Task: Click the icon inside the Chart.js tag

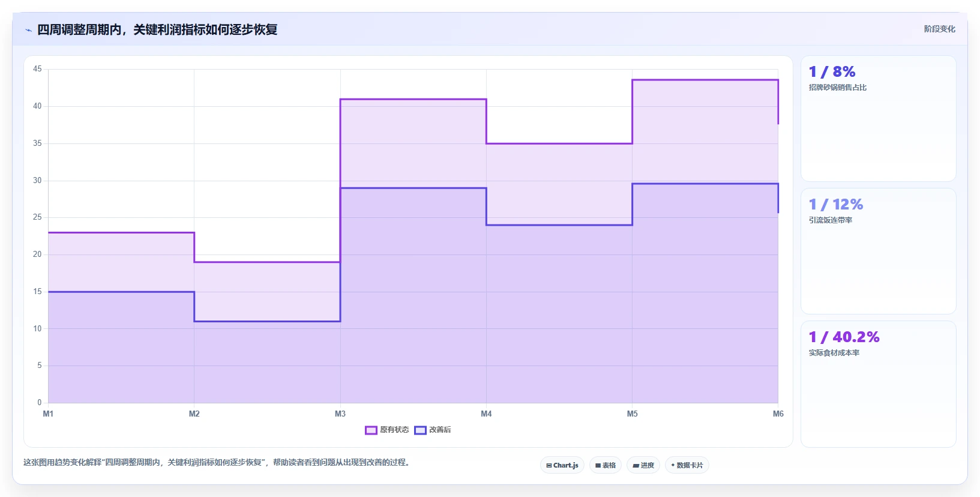Action: pyautogui.click(x=549, y=466)
